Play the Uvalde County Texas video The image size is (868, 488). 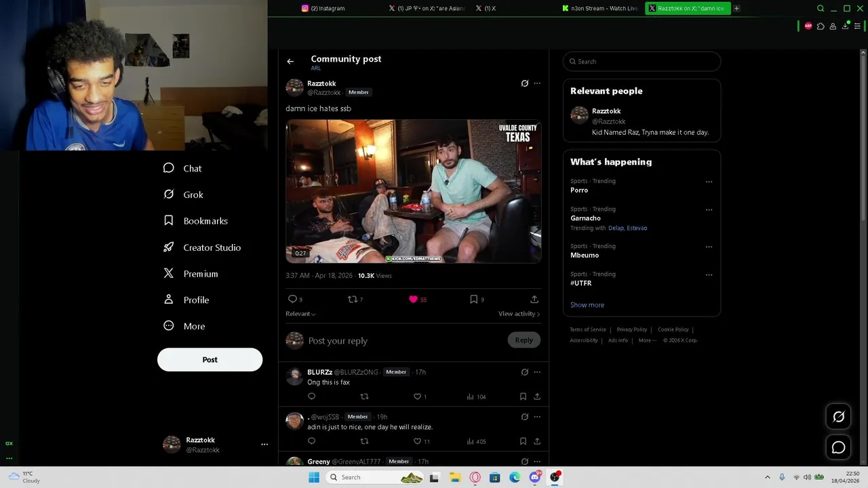414,191
